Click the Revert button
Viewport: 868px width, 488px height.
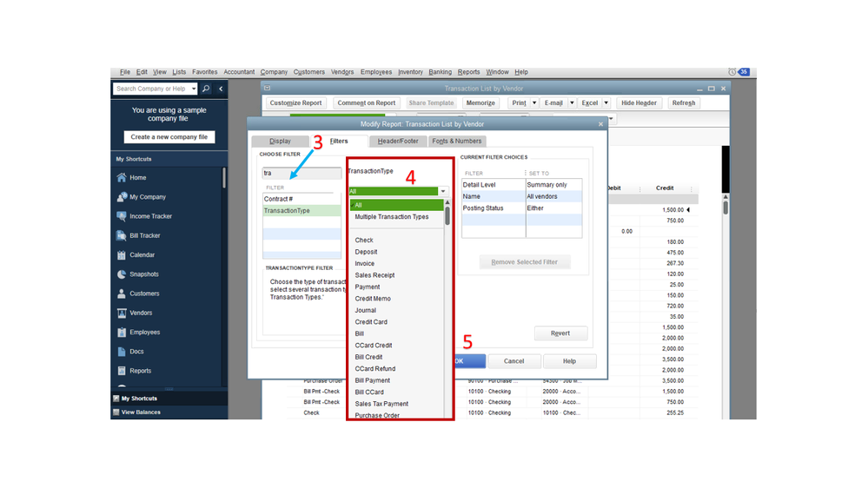pyautogui.click(x=560, y=333)
